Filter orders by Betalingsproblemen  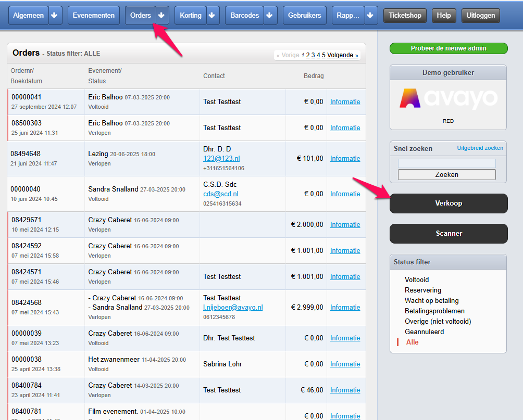[x=434, y=311]
